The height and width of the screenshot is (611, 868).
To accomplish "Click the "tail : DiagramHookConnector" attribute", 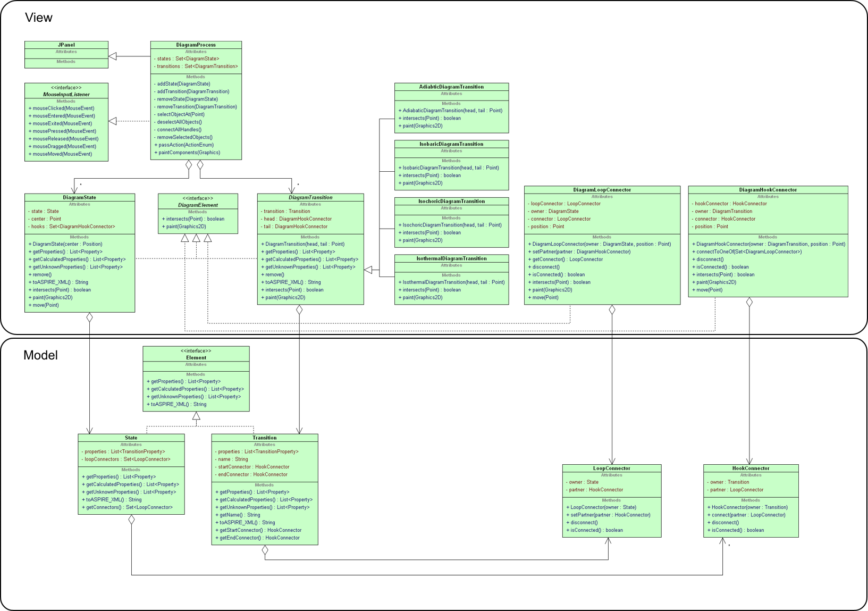I will 294,227.
